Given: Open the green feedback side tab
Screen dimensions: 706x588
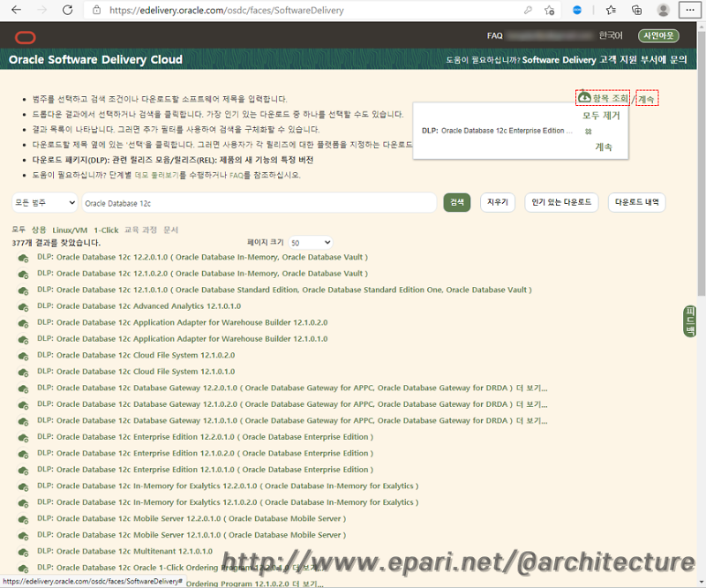Looking at the screenshot, I should click(x=690, y=320).
